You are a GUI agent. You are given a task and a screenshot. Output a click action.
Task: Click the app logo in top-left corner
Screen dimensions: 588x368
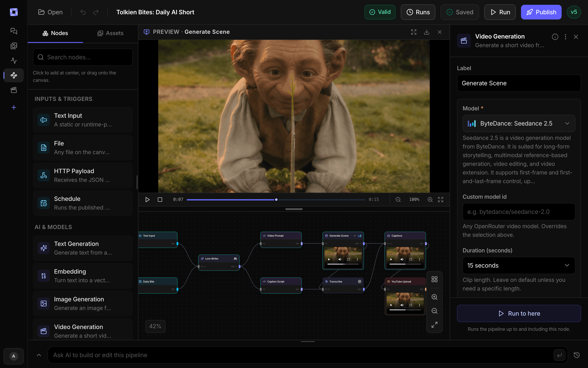point(14,12)
